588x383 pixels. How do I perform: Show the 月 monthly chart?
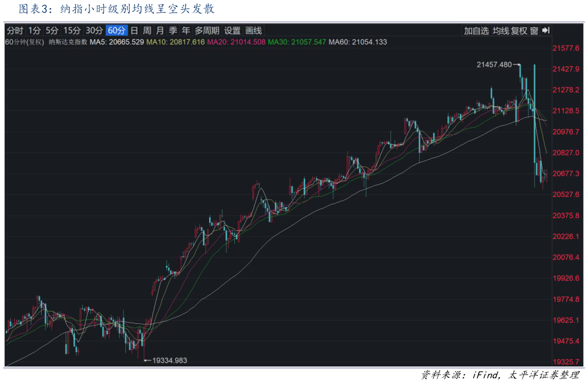[160, 31]
